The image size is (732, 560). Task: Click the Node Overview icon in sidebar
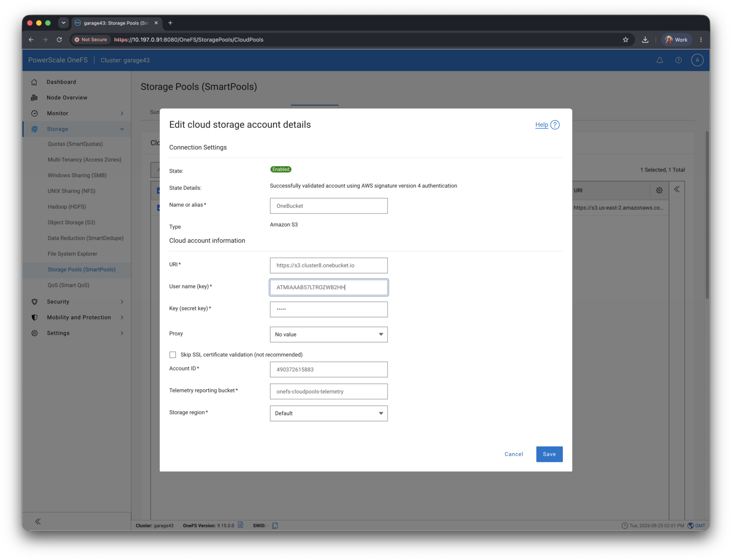[x=34, y=97]
